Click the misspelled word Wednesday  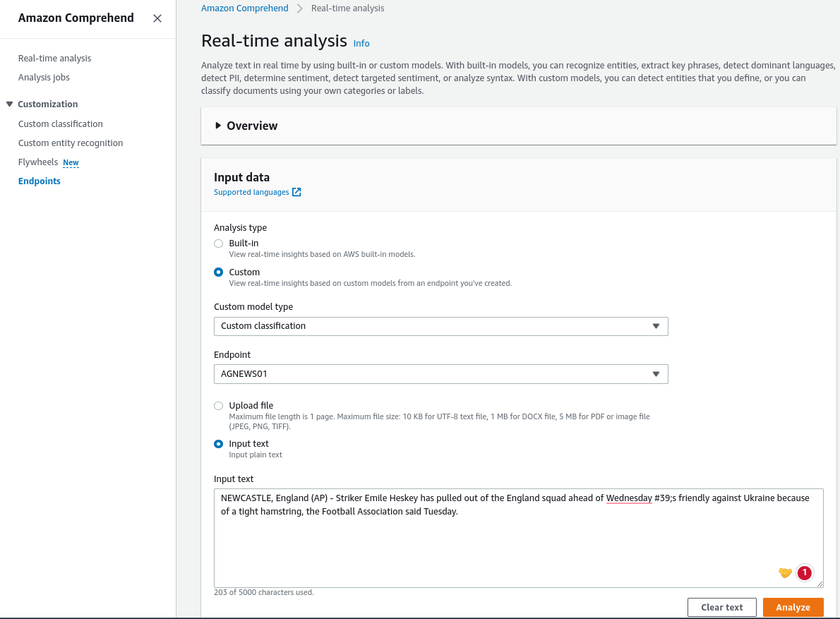[x=629, y=498]
